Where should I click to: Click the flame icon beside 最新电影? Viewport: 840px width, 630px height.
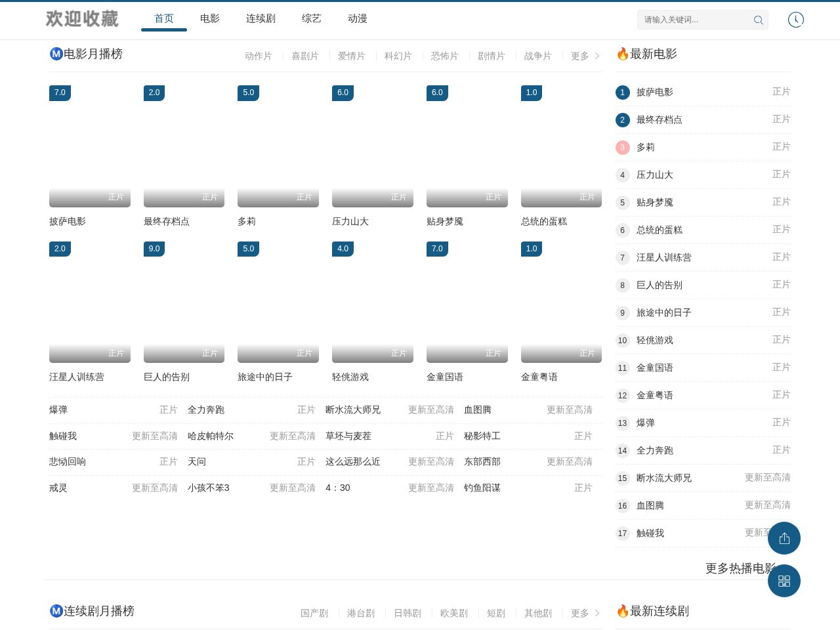(622, 54)
